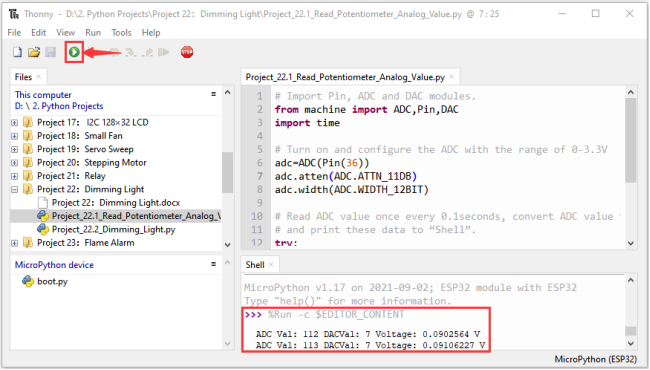Click the Project 23: Flame Alarm folder icon

28,243
